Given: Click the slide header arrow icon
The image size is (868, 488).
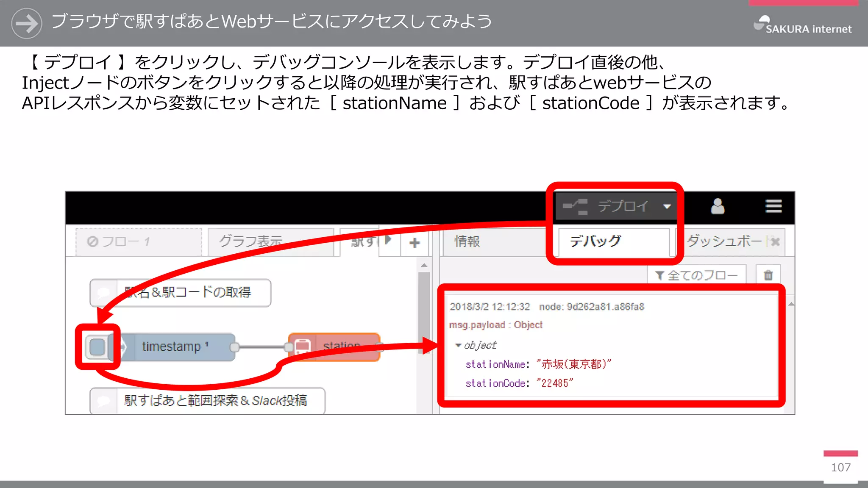Looking at the screenshot, I should click(x=27, y=23).
